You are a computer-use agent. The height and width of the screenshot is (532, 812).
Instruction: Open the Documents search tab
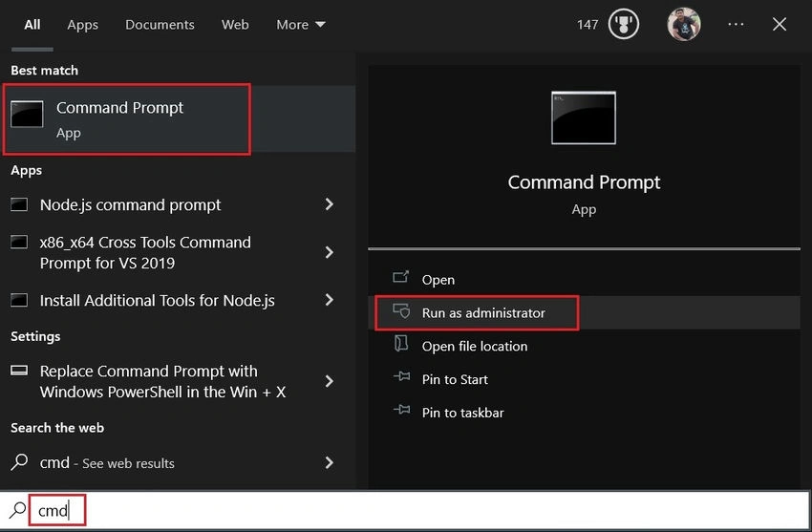[x=160, y=25]
